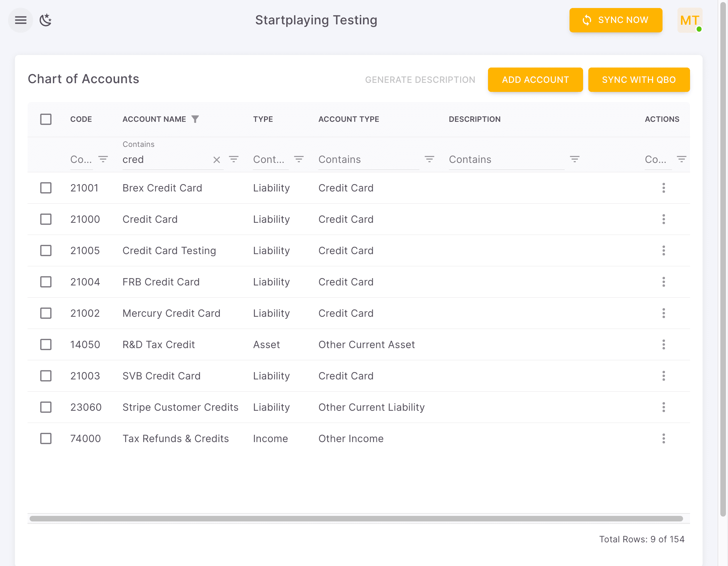Click the SYNC WITH QBO button
This screenshot has width=728, height=566.
tap(639, 79)
